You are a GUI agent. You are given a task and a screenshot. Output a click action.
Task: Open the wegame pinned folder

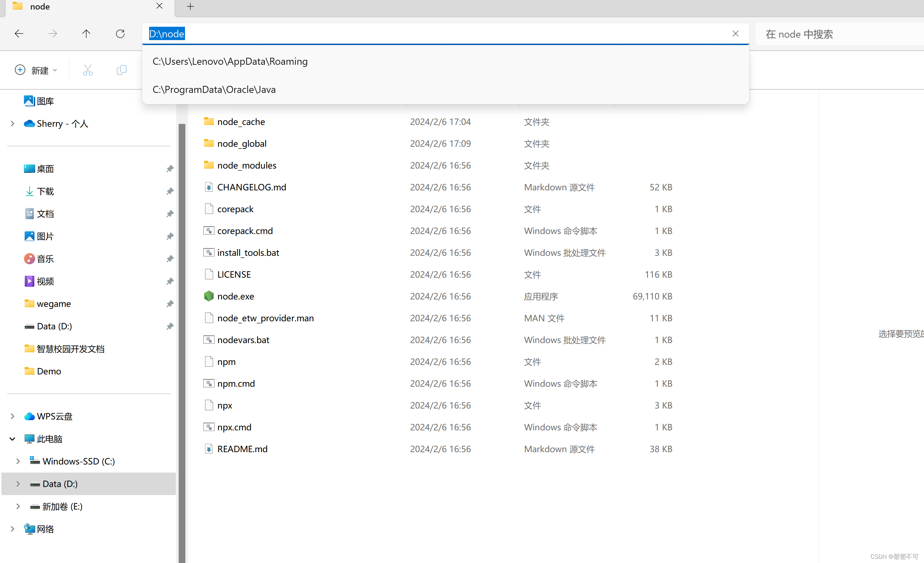[x=47, y=304]
